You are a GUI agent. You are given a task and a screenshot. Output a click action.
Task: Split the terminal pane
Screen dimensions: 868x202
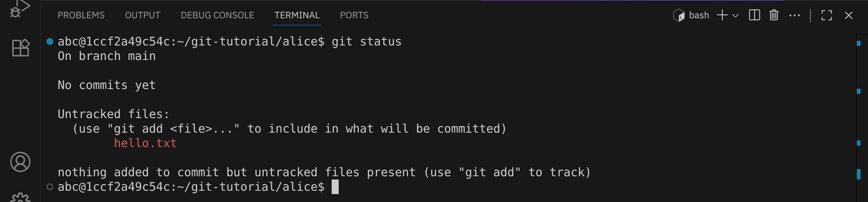[754, 15]
